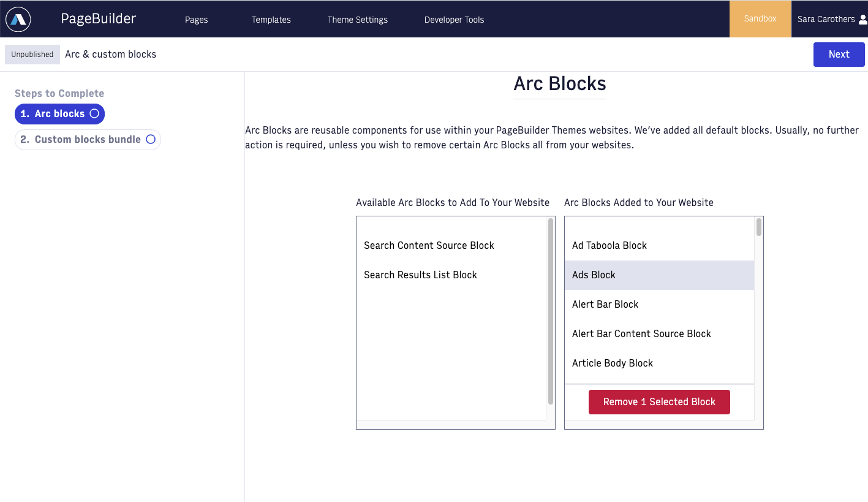
Task: Select Alert Bar Content Source Block
Action: click(659, 333)
